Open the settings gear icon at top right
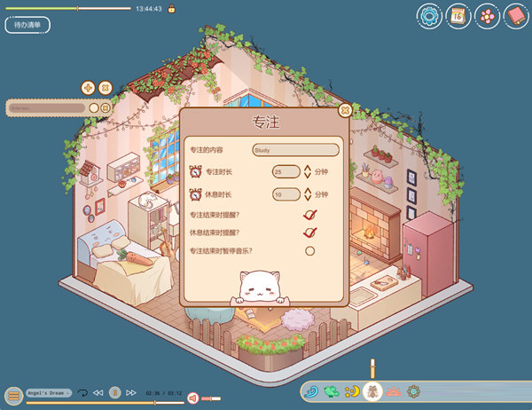 click(430, 15)
